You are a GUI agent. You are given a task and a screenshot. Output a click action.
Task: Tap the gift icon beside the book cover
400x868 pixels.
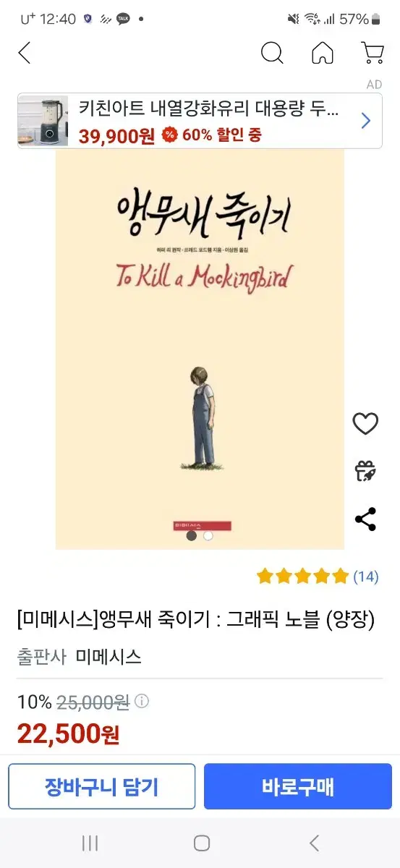(x=365, y=471)
